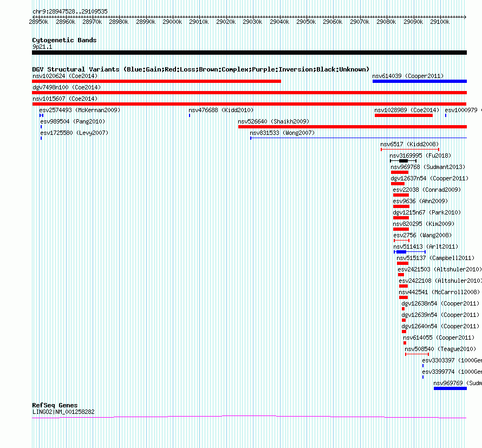Viewport: 482px width, 448px height.
Task: Open variant esv3399774
Action: click(452, 372)
